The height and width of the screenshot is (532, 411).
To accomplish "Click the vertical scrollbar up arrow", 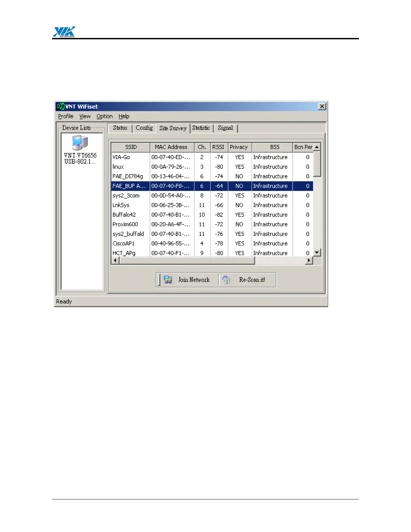I will (317, 147).
